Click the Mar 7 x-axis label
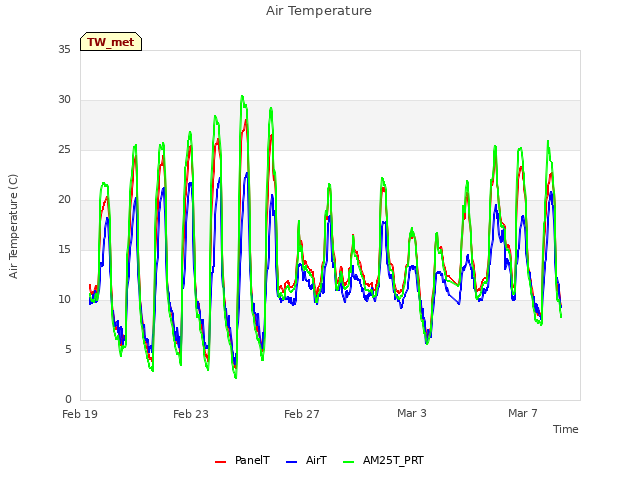The height and width of the screenshot is (480, 640). pos(523,413)
